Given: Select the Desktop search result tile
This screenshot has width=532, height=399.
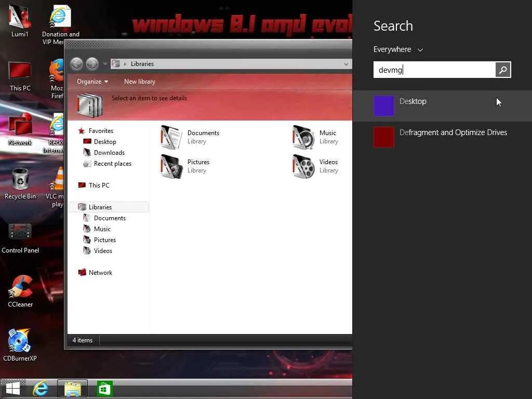Looking at the screenshot, I should [x=442, y=106].
